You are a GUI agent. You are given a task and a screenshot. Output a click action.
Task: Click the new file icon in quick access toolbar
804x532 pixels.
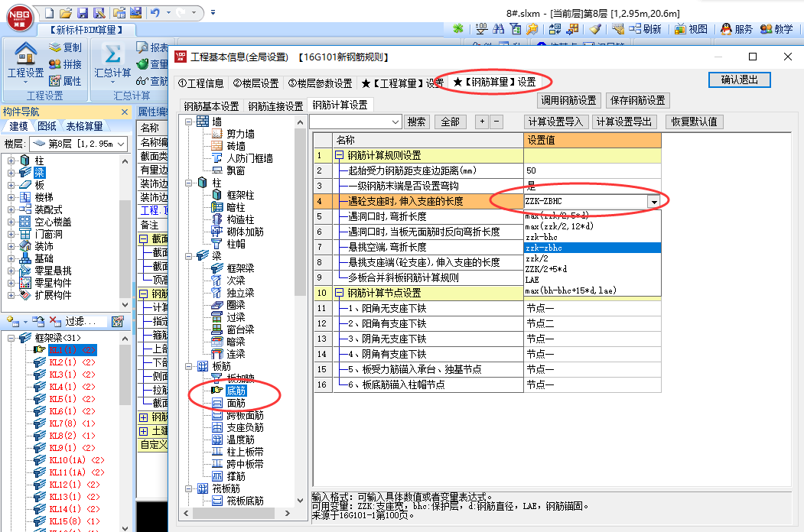(x=50, y=13)
